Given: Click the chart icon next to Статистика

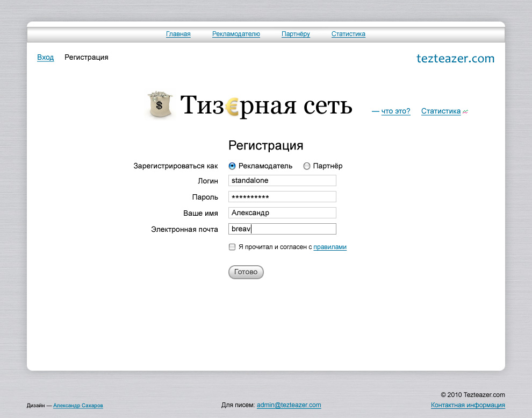Looking at the screenshot, I should pyautogui.click(x=464, y=111).
